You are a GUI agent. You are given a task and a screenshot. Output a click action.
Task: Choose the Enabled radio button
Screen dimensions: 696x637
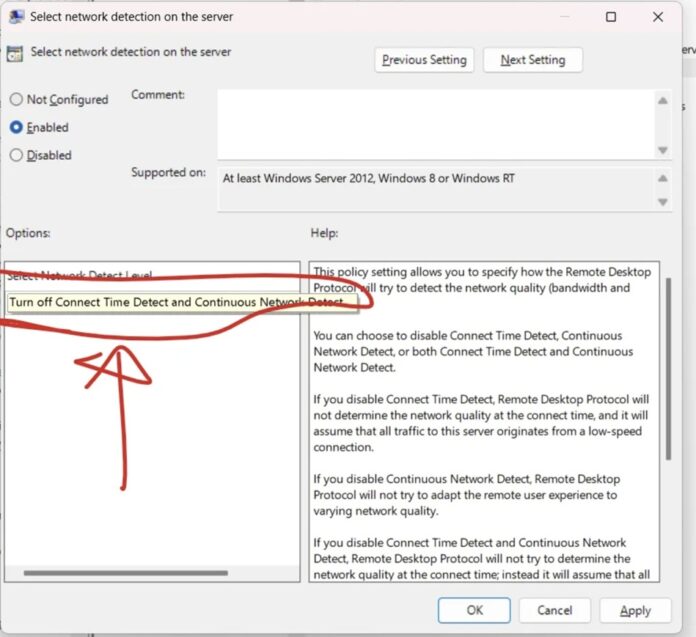[x=16, y=128]
